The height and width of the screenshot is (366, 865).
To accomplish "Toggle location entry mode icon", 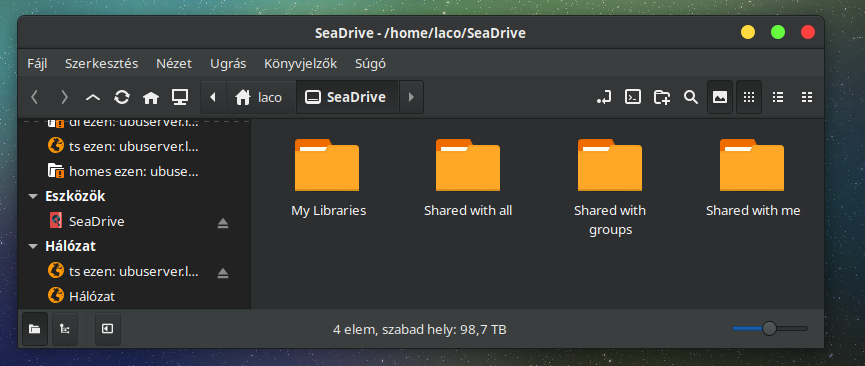I will coord(604,98).
